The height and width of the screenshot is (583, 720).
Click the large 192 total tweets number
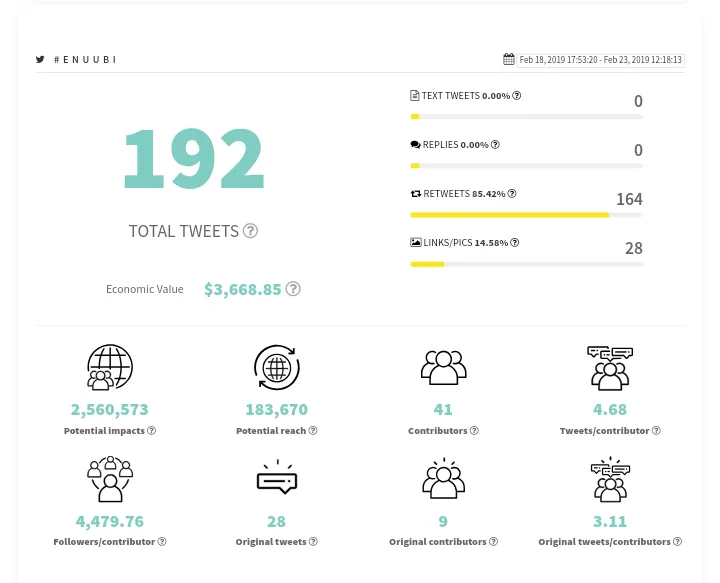click(194, 159)
